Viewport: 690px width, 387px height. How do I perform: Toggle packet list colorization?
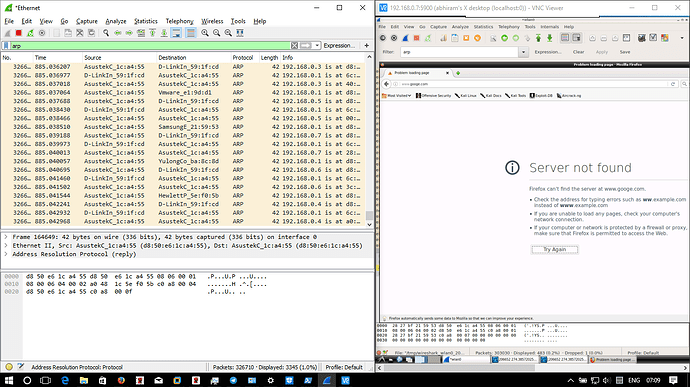pos(191,33)
